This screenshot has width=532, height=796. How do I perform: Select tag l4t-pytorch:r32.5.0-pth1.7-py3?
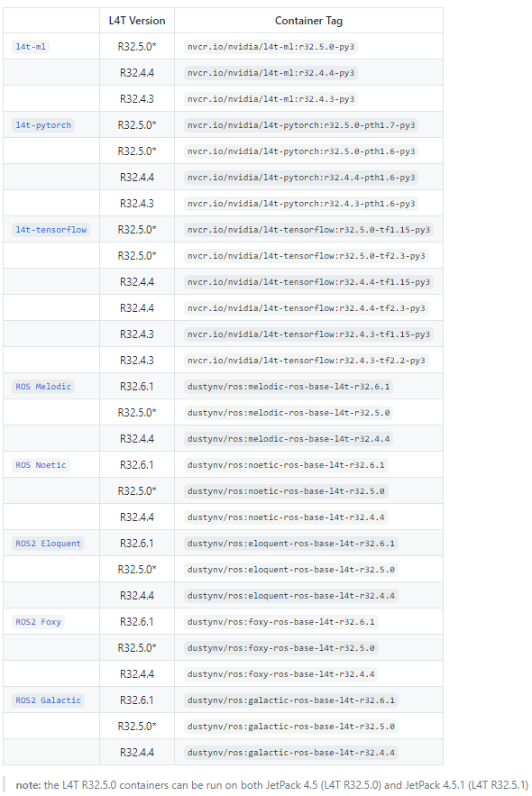(x=301, y=125)
